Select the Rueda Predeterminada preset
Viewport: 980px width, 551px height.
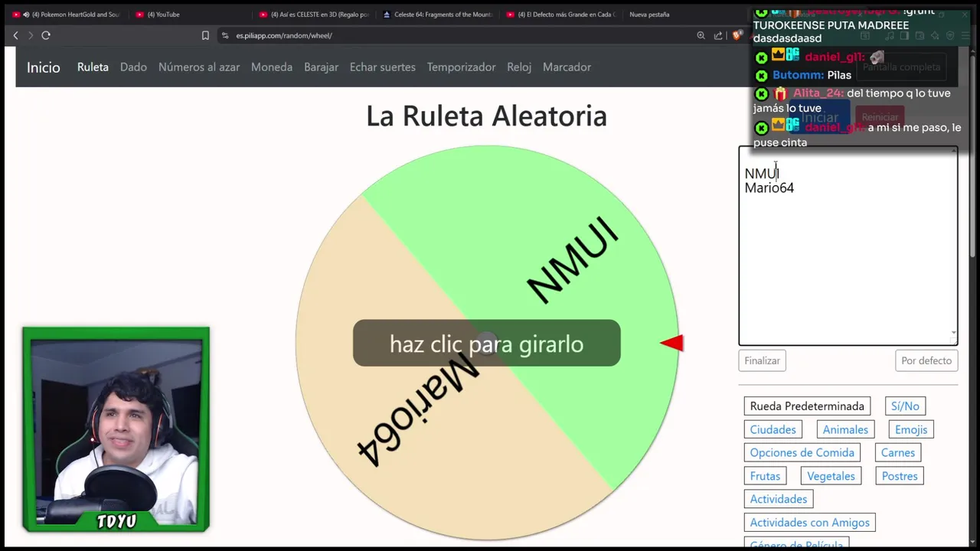[807, 406]
